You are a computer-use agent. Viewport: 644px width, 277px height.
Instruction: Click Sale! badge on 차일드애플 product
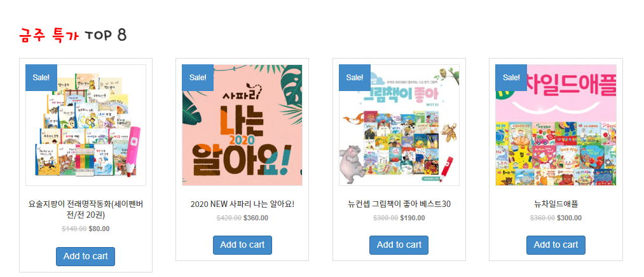pyautogui.click(x=511, y=78)
